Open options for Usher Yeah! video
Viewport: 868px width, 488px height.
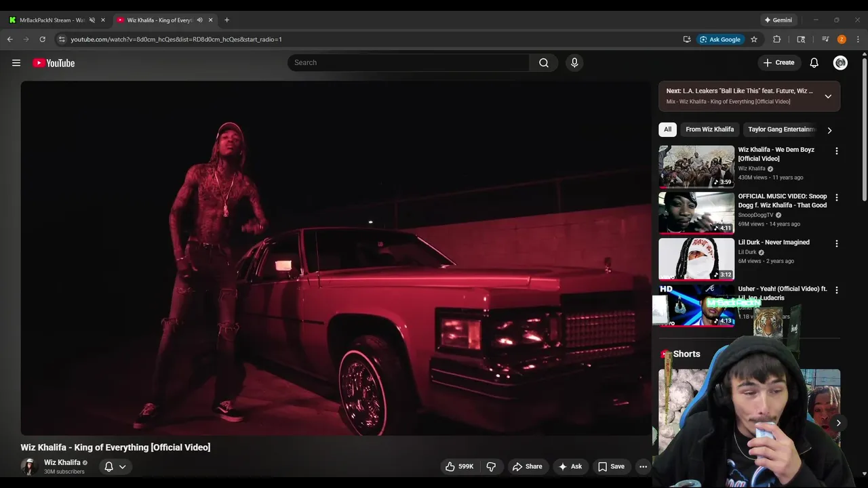(836, 290)
